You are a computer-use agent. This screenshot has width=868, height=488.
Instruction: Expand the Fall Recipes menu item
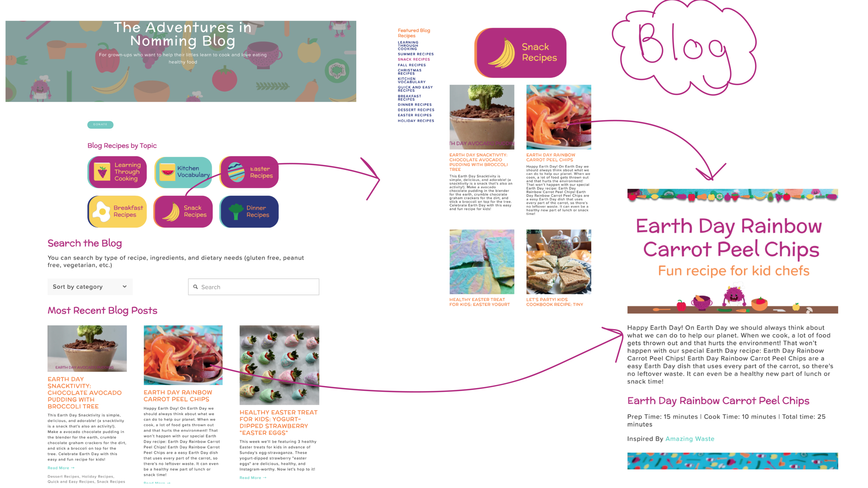coord(411,65)
